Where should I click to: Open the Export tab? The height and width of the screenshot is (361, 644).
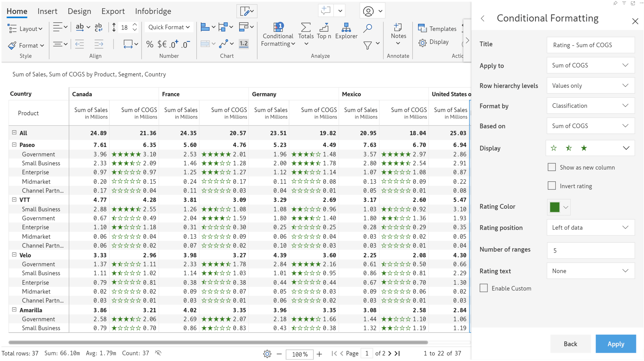pos(113,11)
